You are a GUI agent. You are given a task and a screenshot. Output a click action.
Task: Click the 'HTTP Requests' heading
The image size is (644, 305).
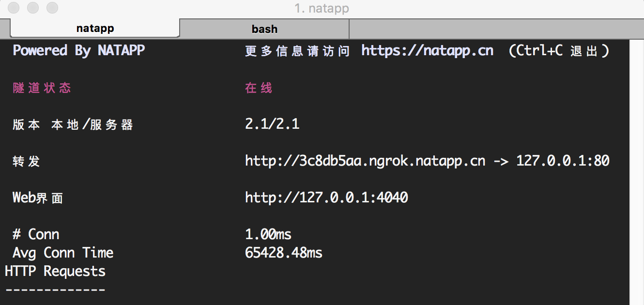click(55, 272)
